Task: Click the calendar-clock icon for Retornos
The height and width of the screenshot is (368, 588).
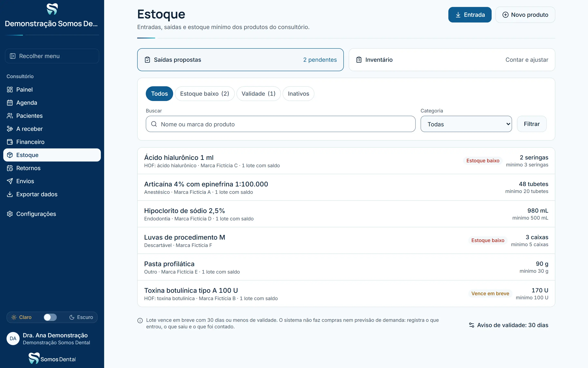Action: (10, 168)
